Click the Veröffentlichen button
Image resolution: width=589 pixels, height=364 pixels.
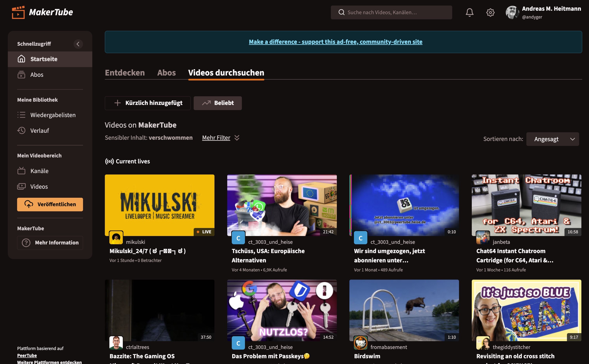(50, 204)
